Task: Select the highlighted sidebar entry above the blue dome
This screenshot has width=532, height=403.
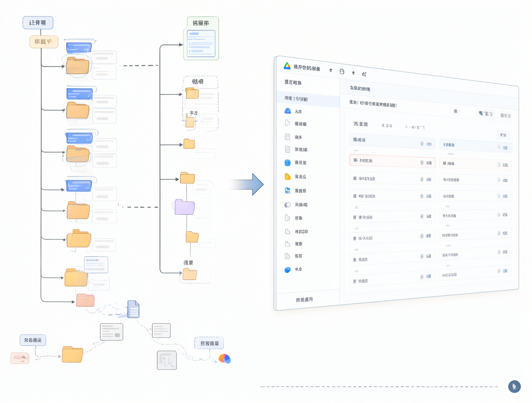Action: tap(308, 99)
